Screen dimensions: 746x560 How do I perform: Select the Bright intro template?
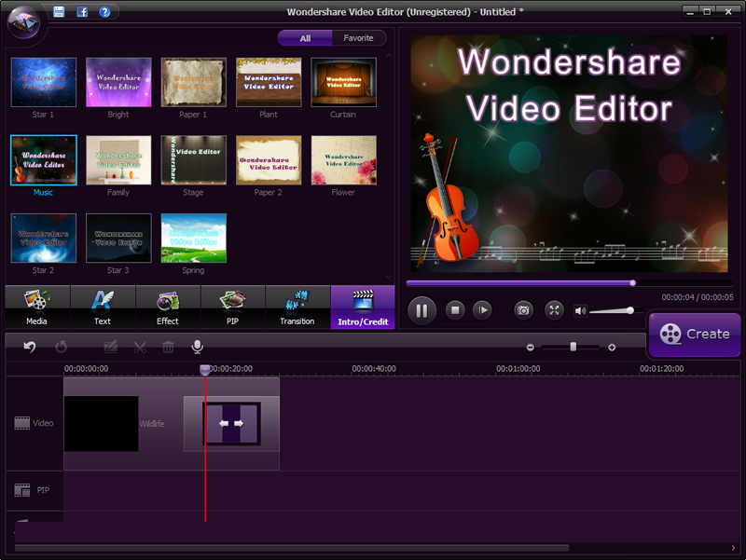[118, 82]
